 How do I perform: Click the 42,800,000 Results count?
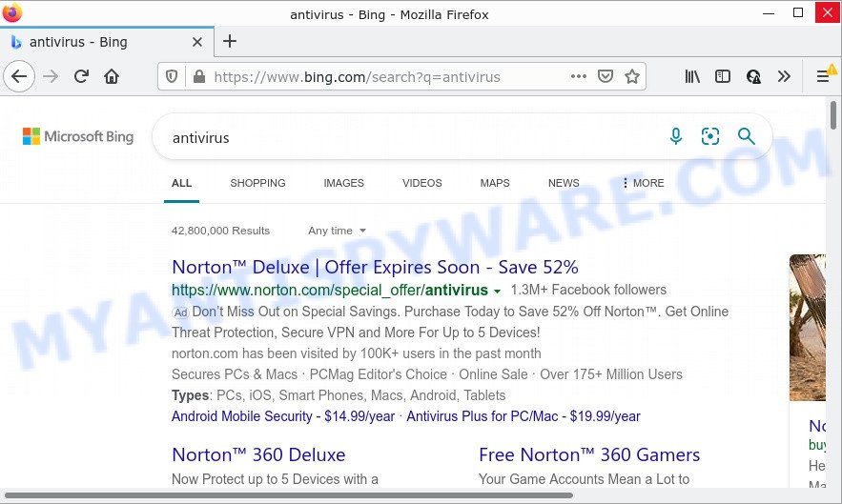[220, 231]
